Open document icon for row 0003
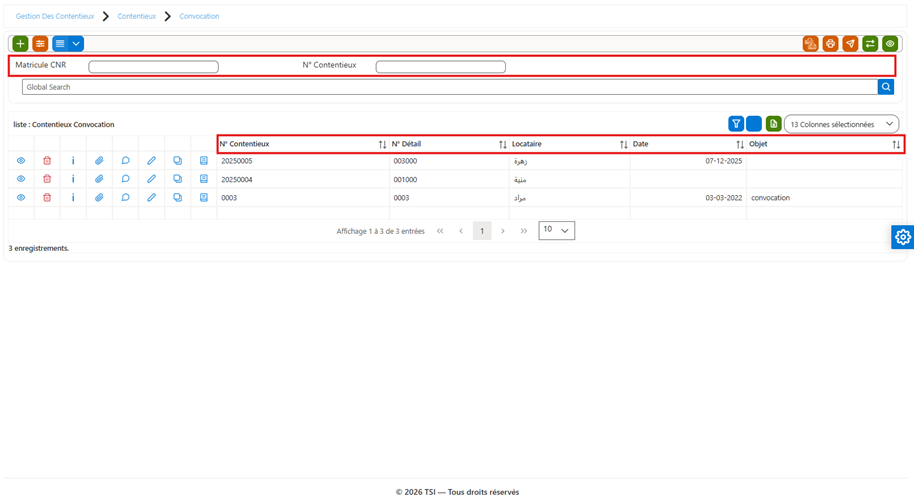 coord(203,198)
